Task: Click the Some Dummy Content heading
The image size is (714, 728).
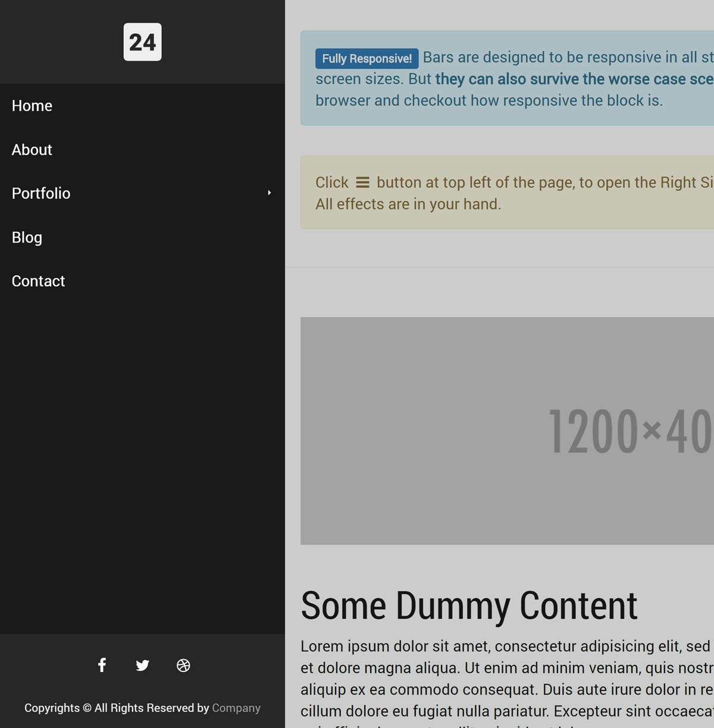Action: (469, 605)
